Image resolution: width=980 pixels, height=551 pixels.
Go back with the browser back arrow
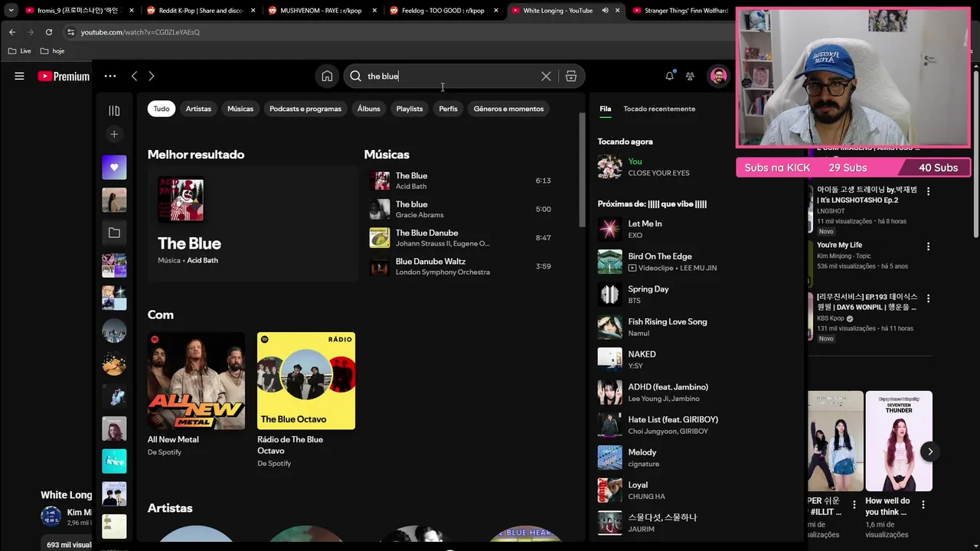[12, 32]
